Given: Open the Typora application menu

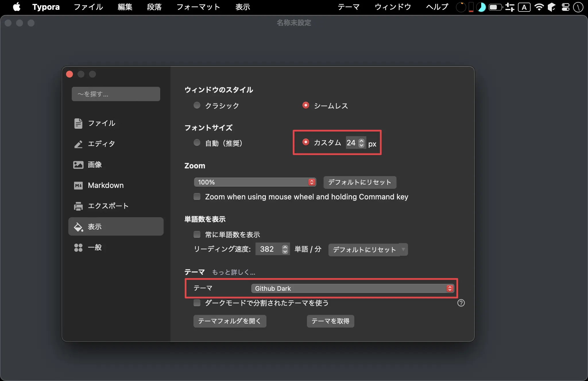Looking at the screenshot, I should (46, 7).
